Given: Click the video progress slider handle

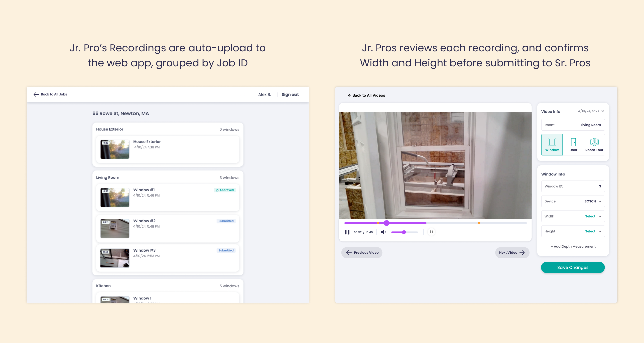Looking at the screenshot, I should pyautogui.click(x=387, y=223).
